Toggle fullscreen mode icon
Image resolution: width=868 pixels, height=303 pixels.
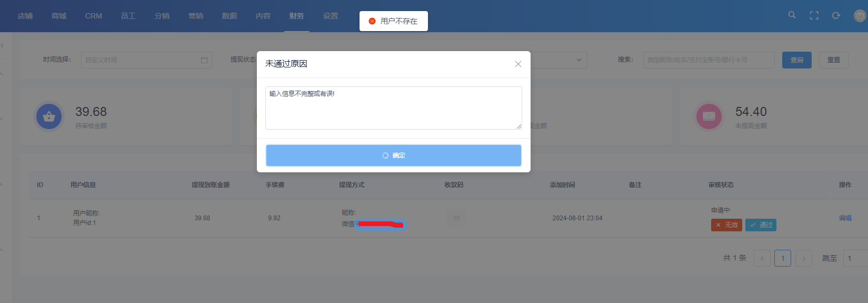tap(814, 16)
